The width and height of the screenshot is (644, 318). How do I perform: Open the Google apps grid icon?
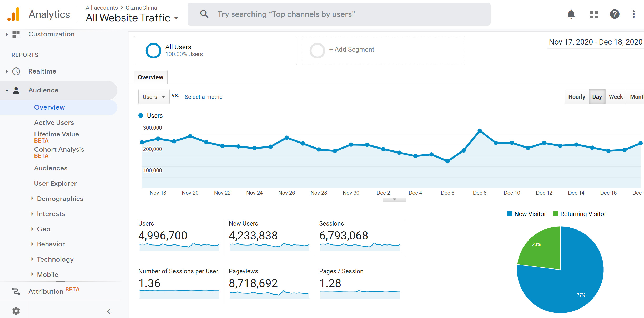(594, 14)
